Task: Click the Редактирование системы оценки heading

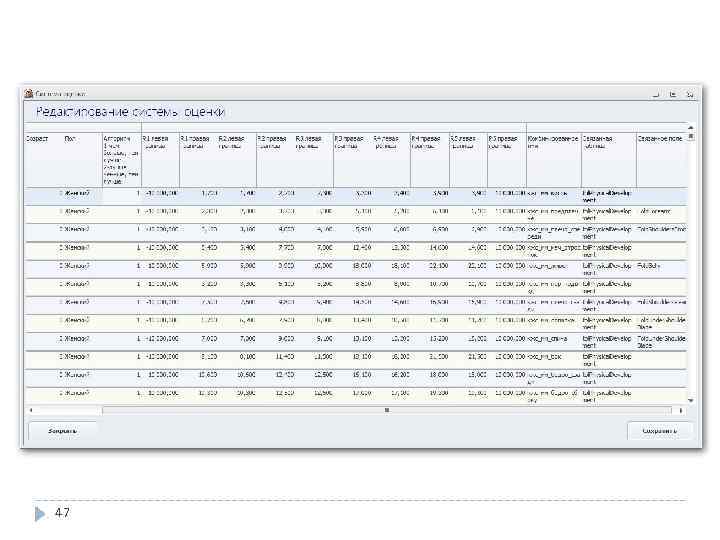Action: (130, 112)
